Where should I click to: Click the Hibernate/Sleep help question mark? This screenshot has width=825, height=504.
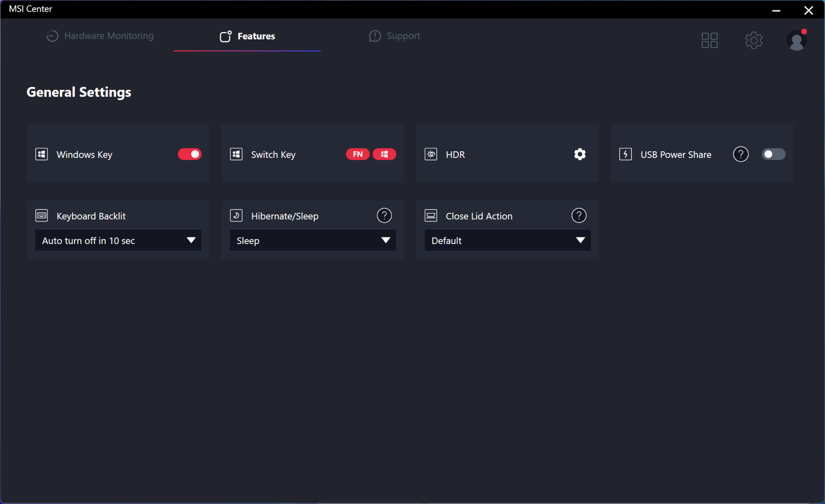tap(384, 216)
